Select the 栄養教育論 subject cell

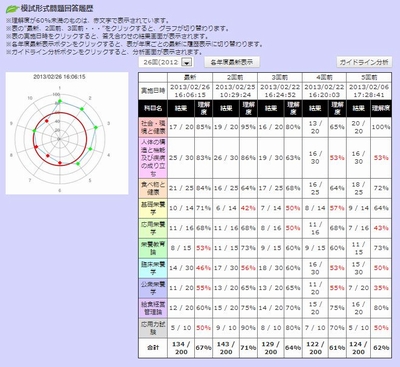pyautogui.click(x=153, y=248)
